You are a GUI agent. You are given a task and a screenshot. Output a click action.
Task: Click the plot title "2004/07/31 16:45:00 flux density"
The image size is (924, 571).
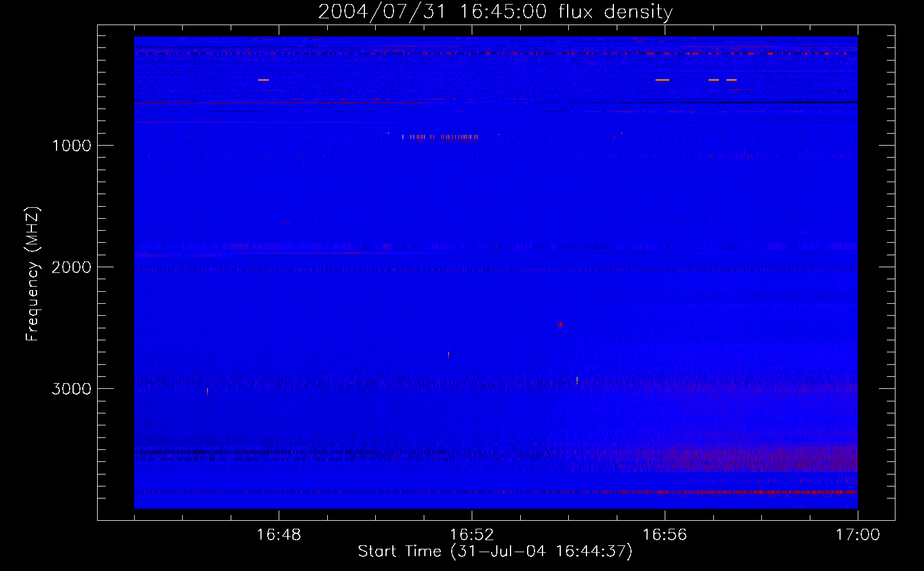point(495,12)
